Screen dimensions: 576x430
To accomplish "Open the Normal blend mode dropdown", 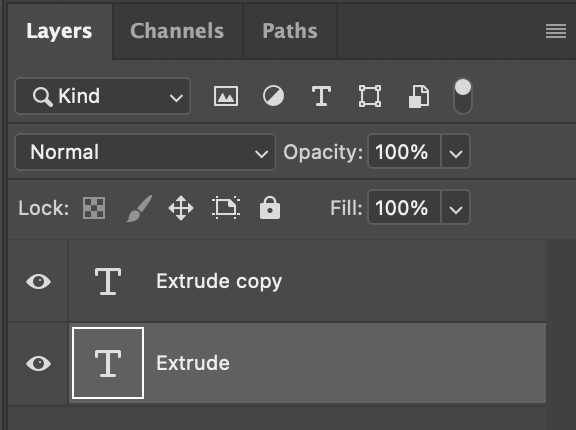I will click(x=145, y=152).
